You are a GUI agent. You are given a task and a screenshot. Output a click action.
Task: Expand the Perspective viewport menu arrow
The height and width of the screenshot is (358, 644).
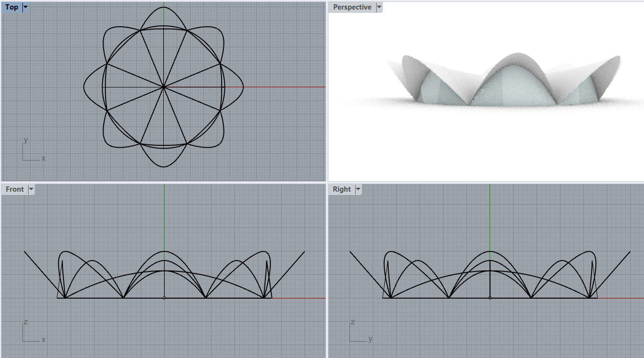click(379, 7)
